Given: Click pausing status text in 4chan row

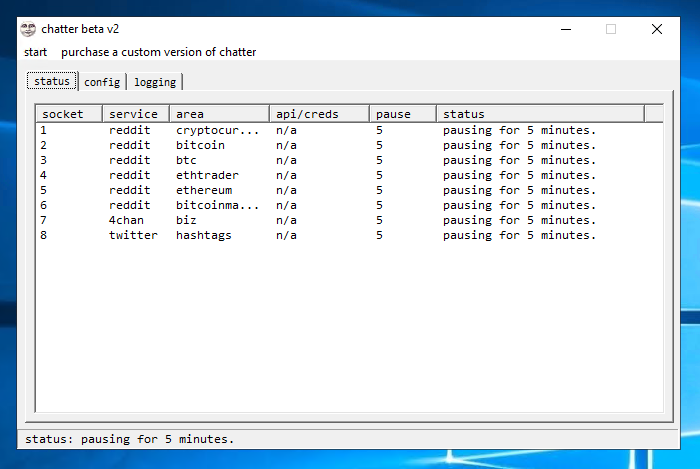Looking at the screenshot, I should [519, 220].
